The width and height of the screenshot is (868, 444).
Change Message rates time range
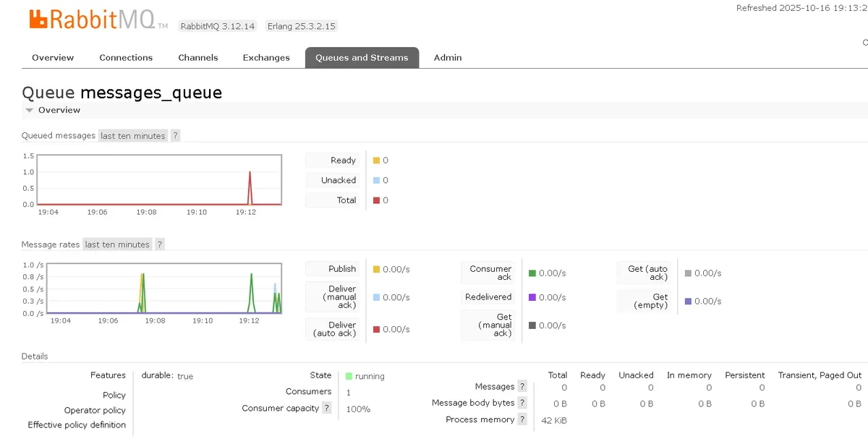point(117,244)
